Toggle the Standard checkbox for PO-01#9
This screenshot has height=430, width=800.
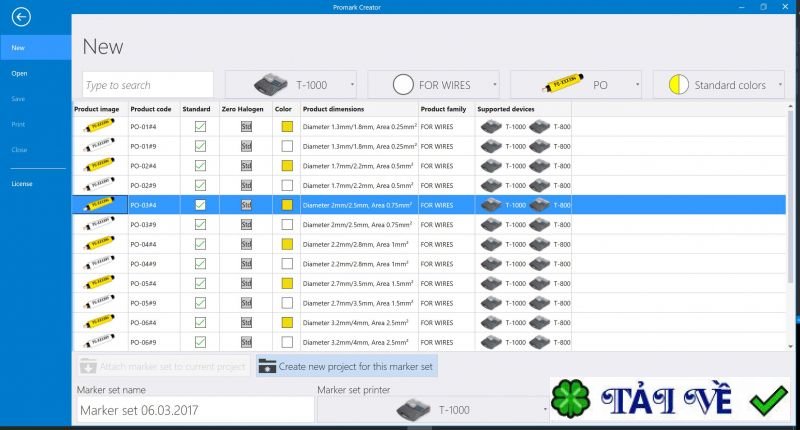[201, 146]
